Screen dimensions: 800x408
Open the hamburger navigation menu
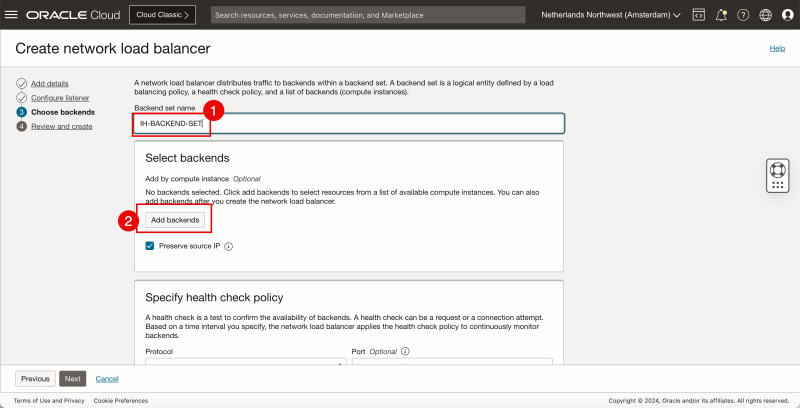12,15
